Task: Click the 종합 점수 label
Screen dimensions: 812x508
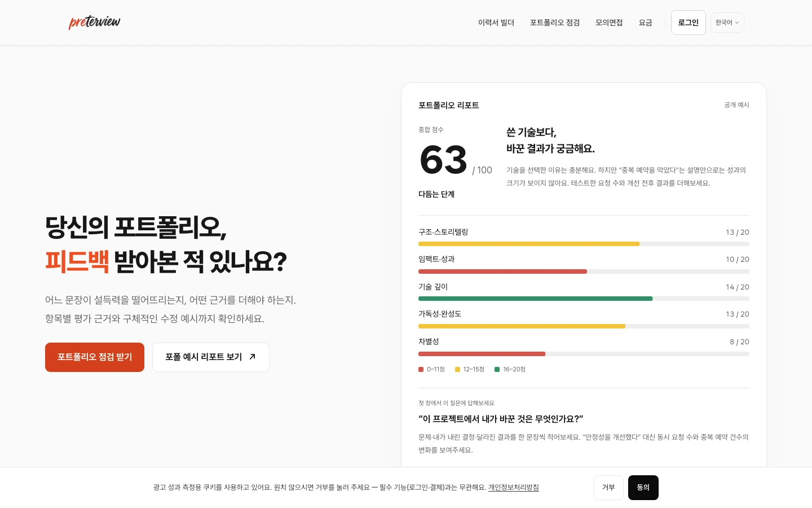Action: click(x=431, y=130)
